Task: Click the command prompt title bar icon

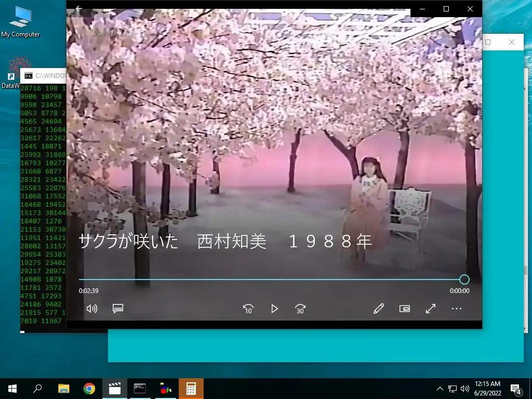Action: pos(29,76)
